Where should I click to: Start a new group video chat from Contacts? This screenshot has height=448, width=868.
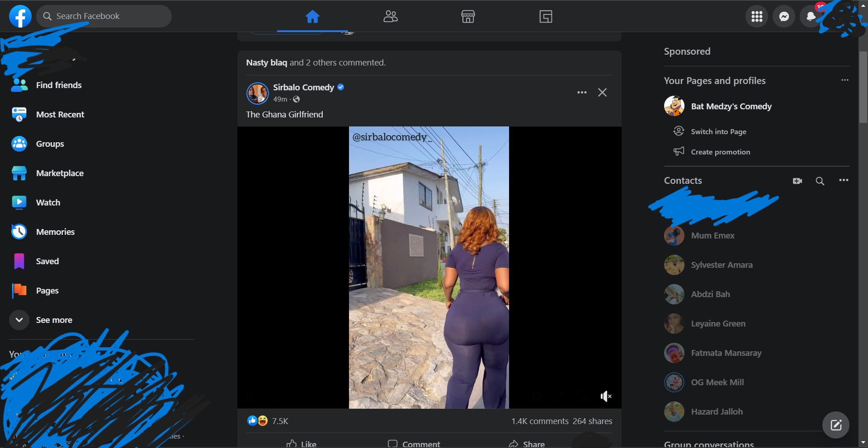coord(797,181)
